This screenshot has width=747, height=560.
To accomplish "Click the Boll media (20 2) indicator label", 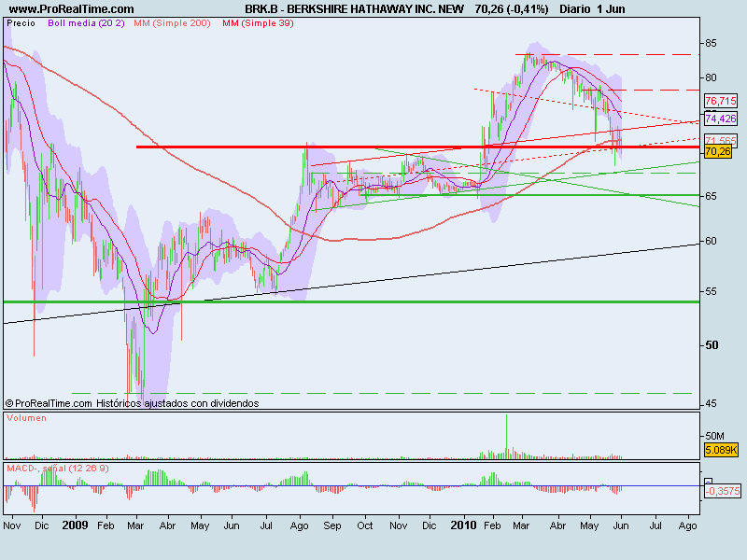I will [86, 22].
